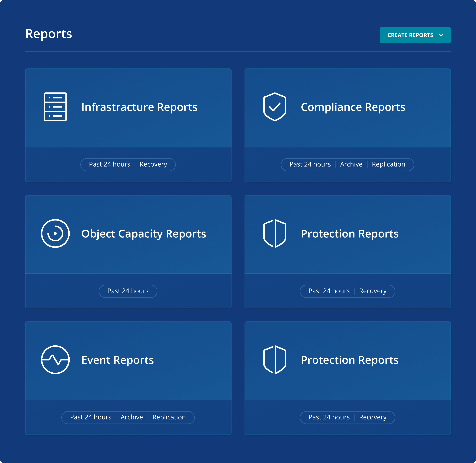Open Protection Reports title next to Event Reports
The height and width of the screenshot is (463, 476).
(x=349, y=360)
